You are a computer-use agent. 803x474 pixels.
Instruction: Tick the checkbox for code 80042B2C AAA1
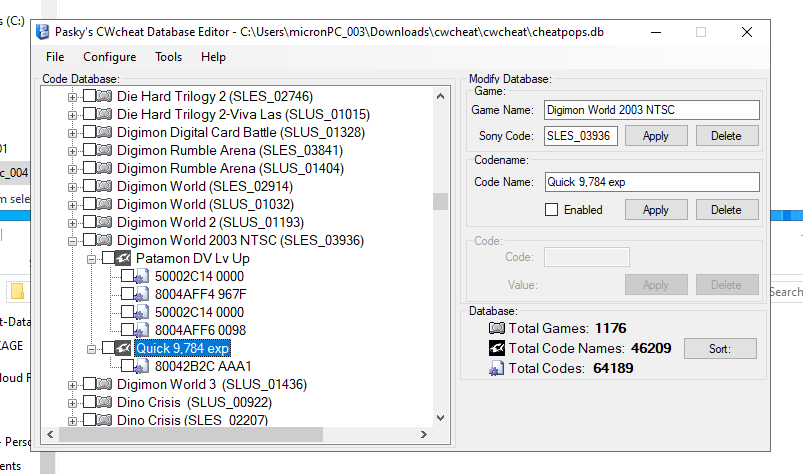click(127, 365)
